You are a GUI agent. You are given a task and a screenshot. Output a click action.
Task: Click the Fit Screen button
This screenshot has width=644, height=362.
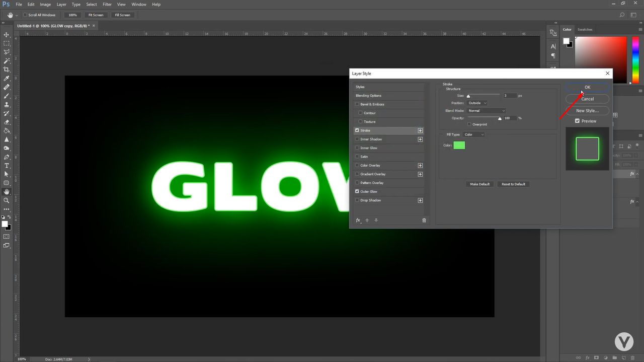click(96, 15)
